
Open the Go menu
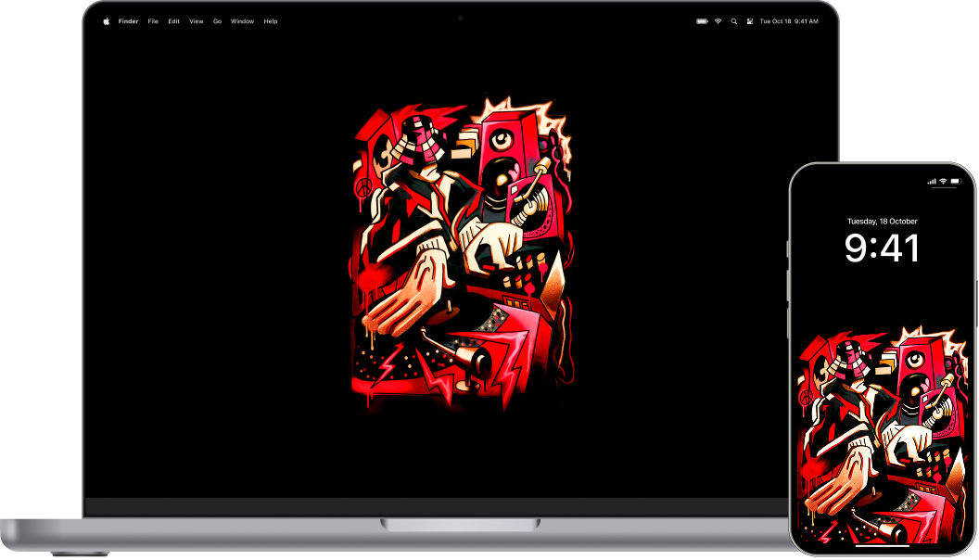217,20
